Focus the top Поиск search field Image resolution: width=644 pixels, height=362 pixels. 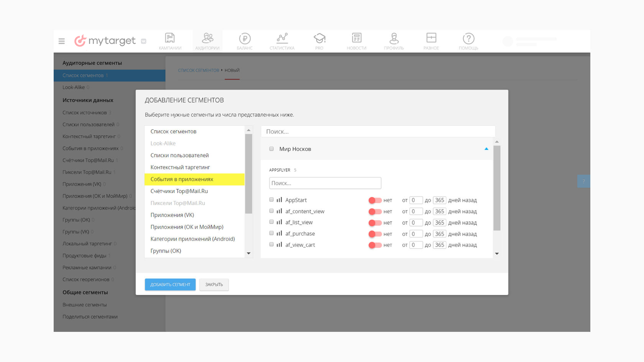(x=378, y=131)
